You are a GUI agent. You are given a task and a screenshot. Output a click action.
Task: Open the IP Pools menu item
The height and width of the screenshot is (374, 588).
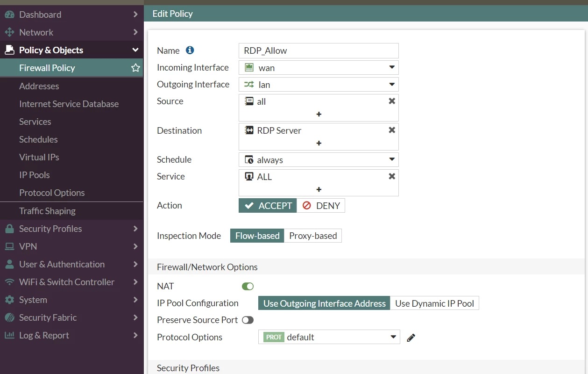click(71, 175)
